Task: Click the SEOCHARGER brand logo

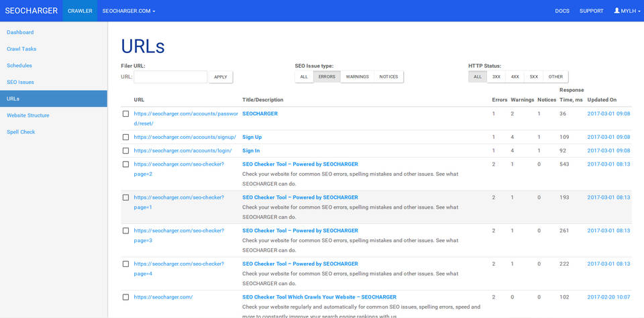Action: pyautogui.click(x=31, y=11)
